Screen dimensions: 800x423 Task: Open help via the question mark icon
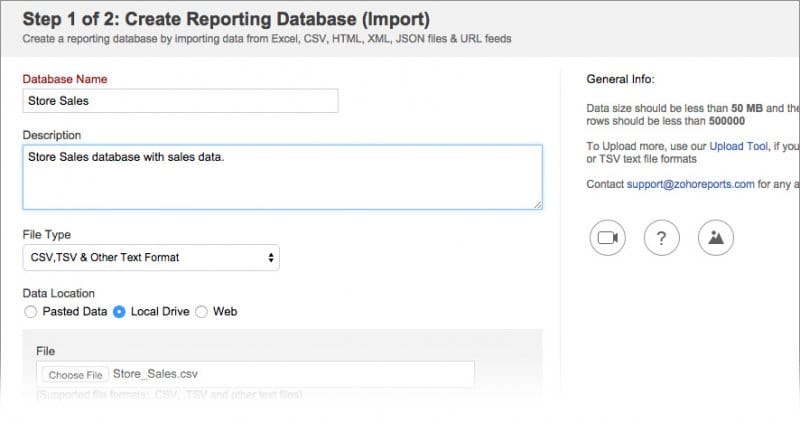tap(662, 238)
